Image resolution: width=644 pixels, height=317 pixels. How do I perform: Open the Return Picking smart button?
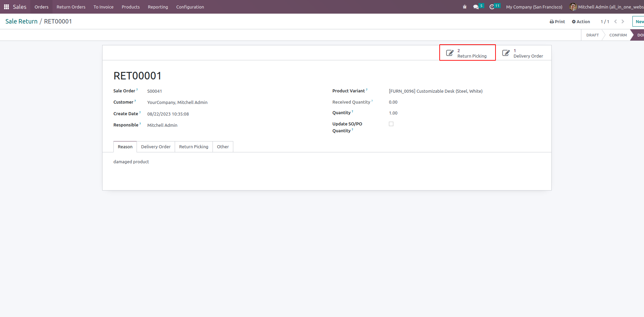(467, 53)
